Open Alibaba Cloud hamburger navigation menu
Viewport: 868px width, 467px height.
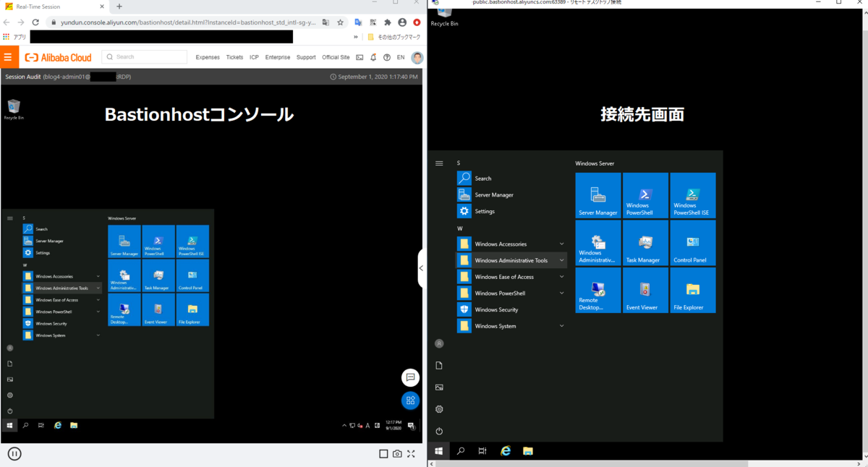(x=9, y=57)
